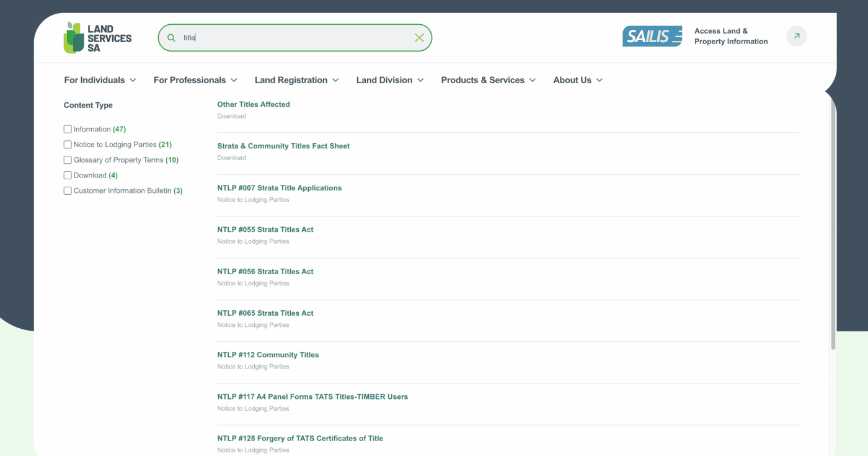The width and height of the screenshot is (868, 456).
Task: Tick the Information checkbox
Action: [68, 129]
